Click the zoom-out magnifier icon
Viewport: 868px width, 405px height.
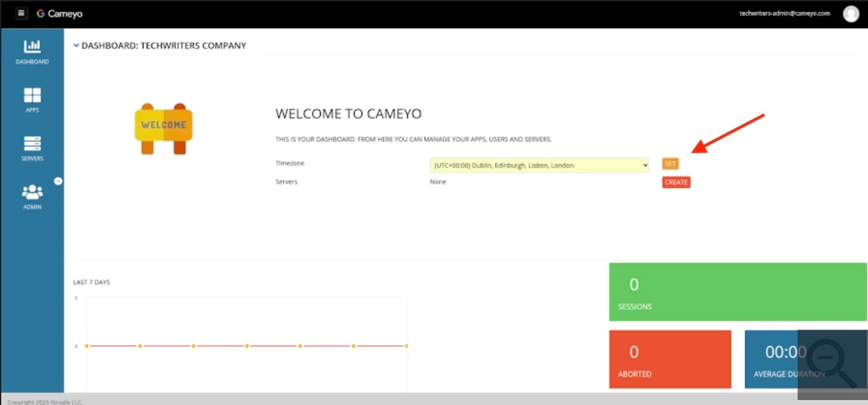pyautogui.click(x=833, y=364)
